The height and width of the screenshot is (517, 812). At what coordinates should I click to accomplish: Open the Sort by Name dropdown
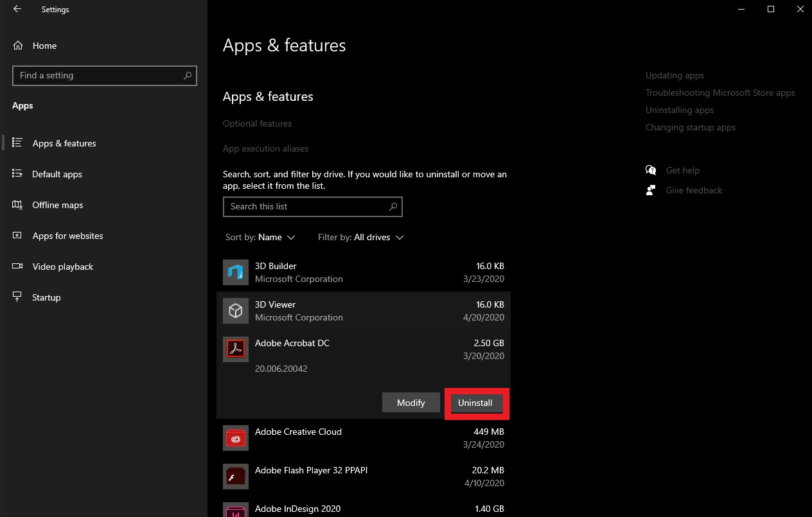pos(260,237)
